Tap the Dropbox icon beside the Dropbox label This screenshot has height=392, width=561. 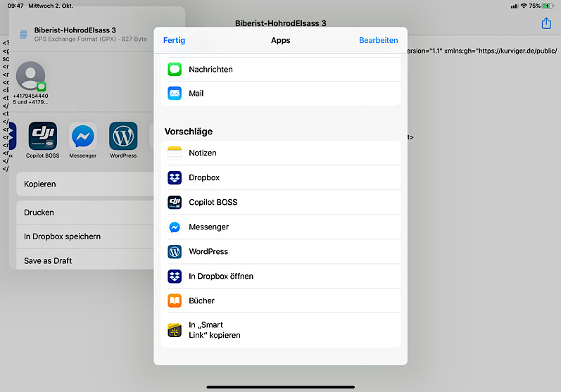pyautogui.click(x=175, y=177)
